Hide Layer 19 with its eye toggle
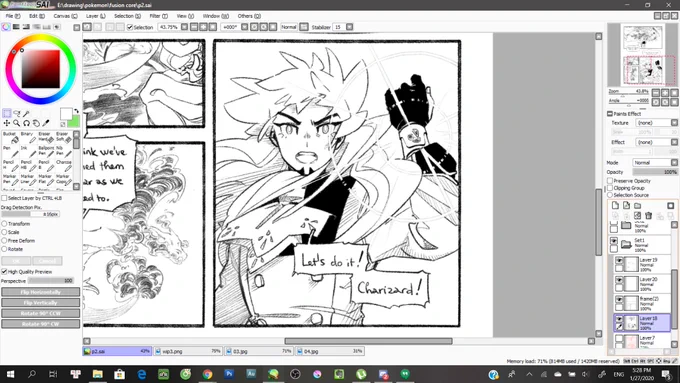Screen dimensions: 680x383 (619, 261)
